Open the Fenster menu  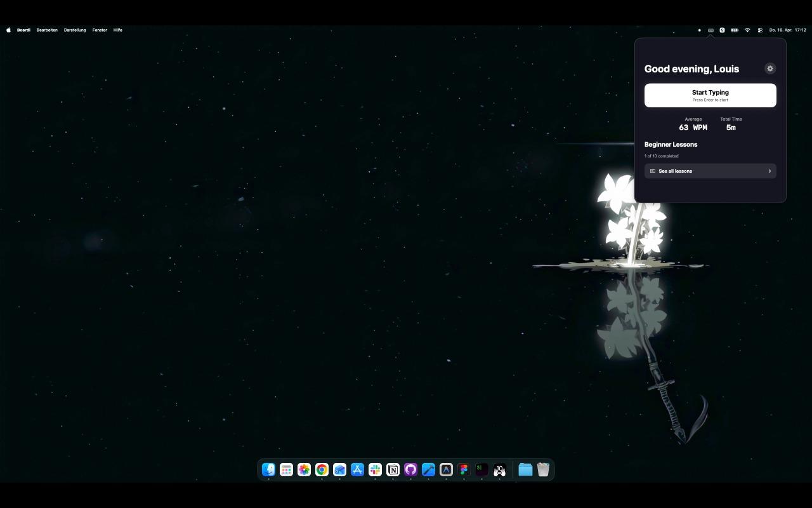100,30
